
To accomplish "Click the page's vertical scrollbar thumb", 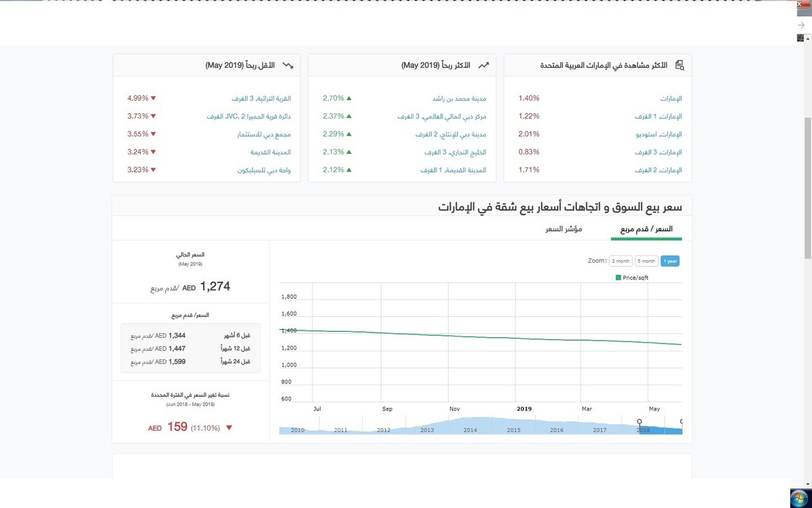I will click(807, 187).
